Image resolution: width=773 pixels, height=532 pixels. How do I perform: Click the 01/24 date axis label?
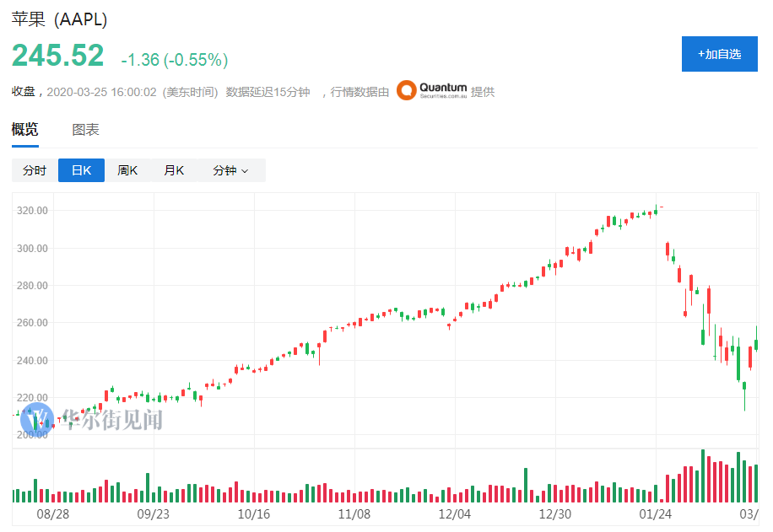[656, 514]
